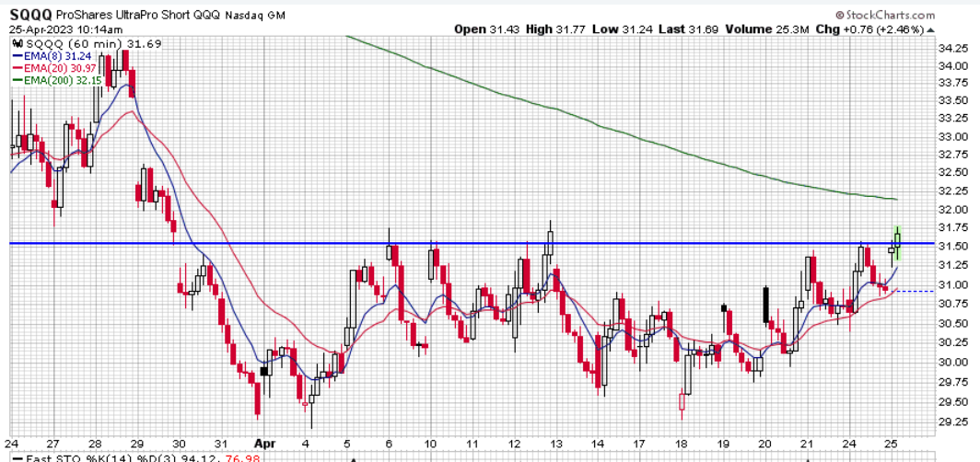Click the 17 date axis label
This screenshot has height=462, width=980.
(x=639, y=445)
